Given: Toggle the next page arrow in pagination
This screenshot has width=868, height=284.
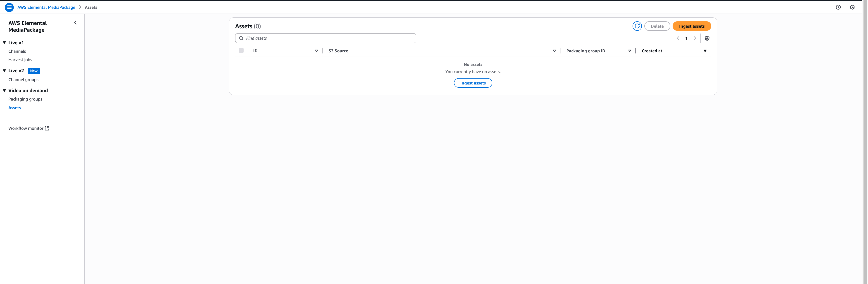Looking at the screenshot, I should point(695,38).
